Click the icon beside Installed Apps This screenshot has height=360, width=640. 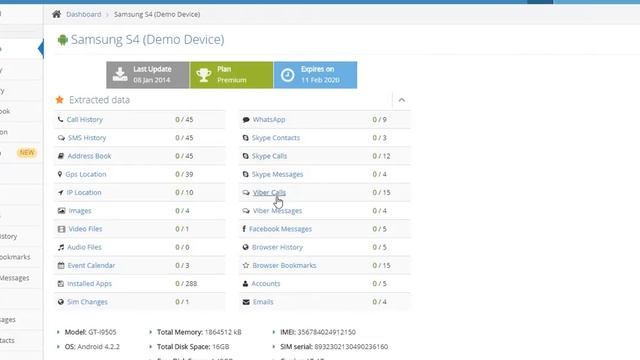point(61,284)
